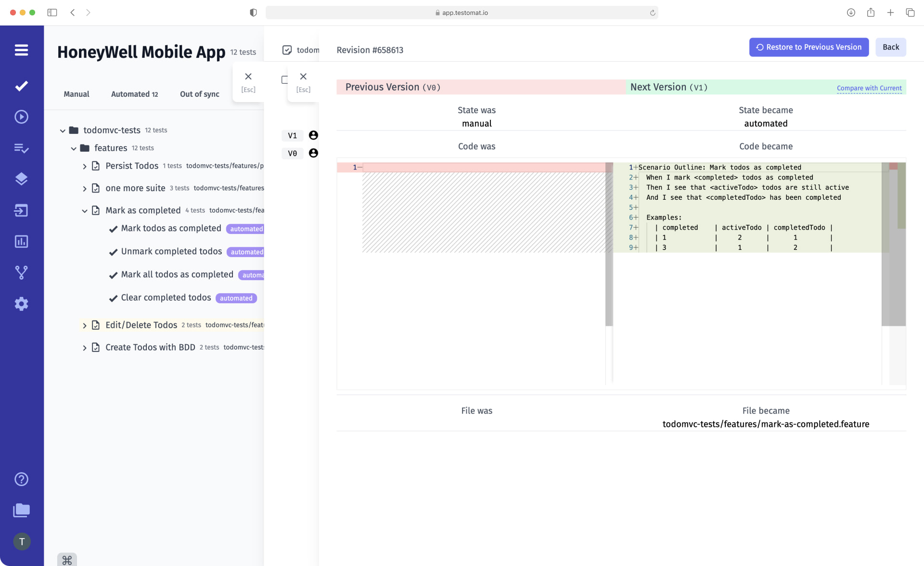Select the Automated tab
The image size is (924, 566).
coord(134,94)
